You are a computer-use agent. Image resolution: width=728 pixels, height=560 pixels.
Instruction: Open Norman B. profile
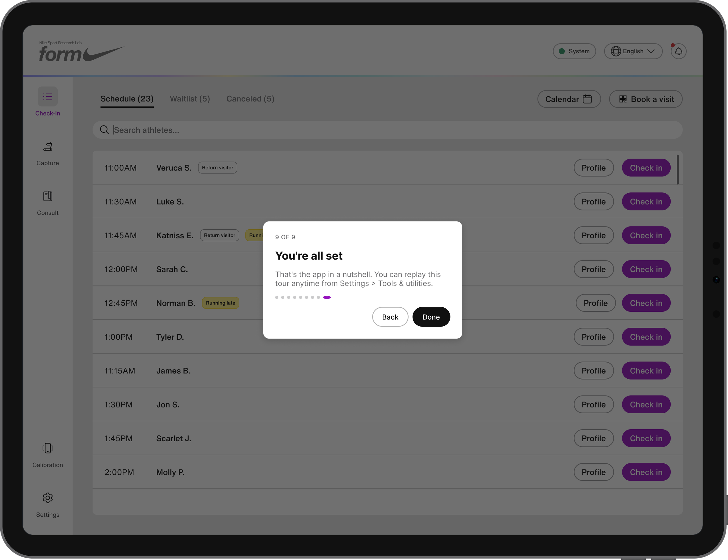tap(595, 303)
